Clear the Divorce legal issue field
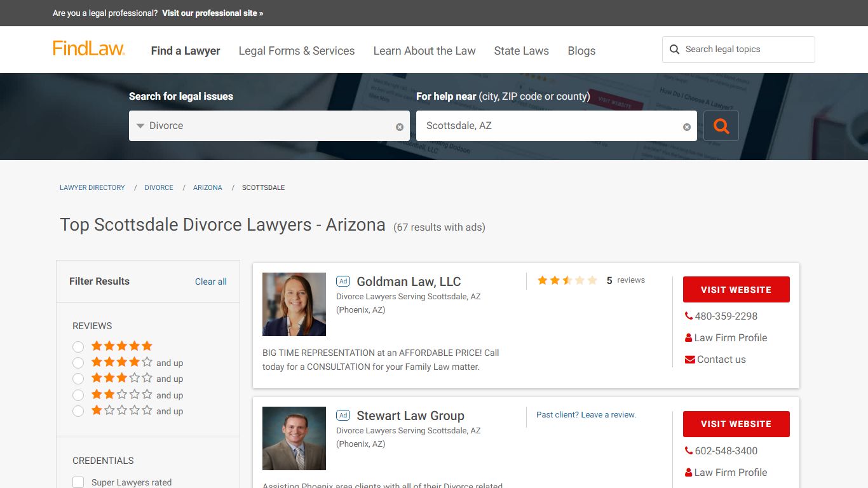868x488 pixels. pos(400,127)
